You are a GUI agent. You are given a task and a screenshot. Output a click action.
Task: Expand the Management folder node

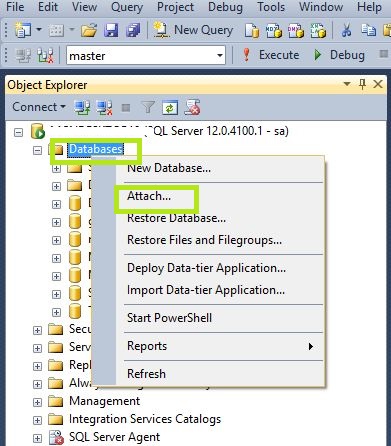coord(37,402)
